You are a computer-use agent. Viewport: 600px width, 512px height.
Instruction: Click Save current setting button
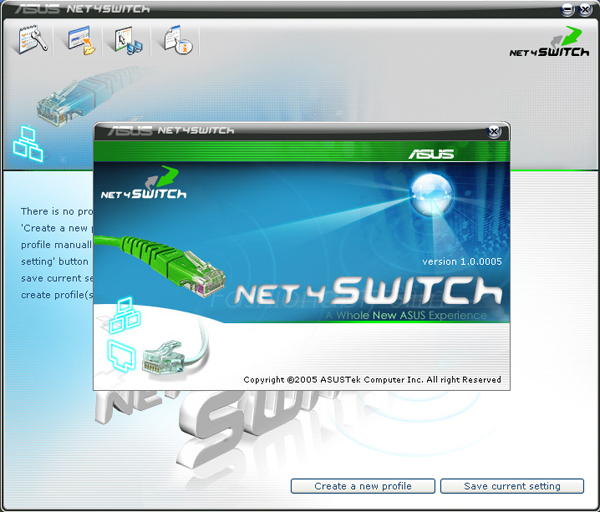(512, 486)
